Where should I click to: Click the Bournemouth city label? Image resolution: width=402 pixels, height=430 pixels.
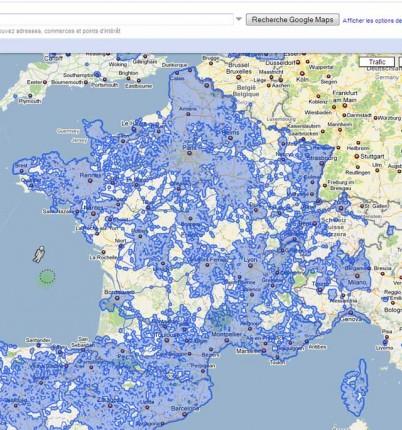point(67,82)
